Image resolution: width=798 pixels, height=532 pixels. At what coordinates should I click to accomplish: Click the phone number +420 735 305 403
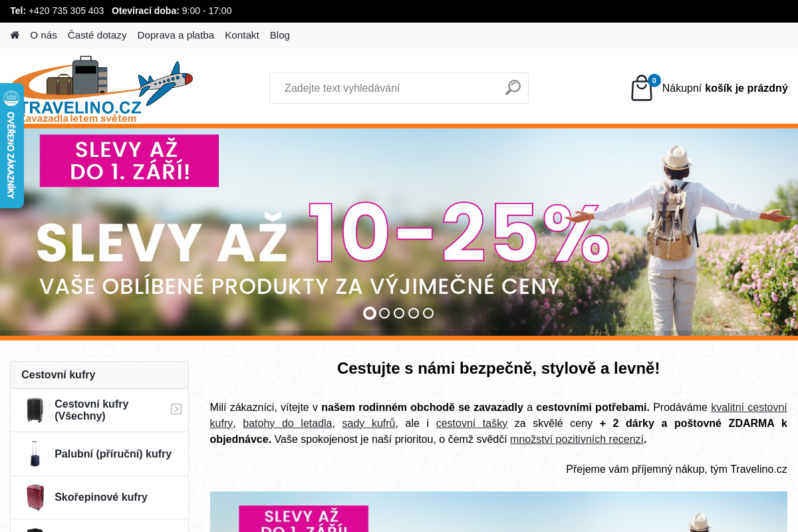pos(66,11)
